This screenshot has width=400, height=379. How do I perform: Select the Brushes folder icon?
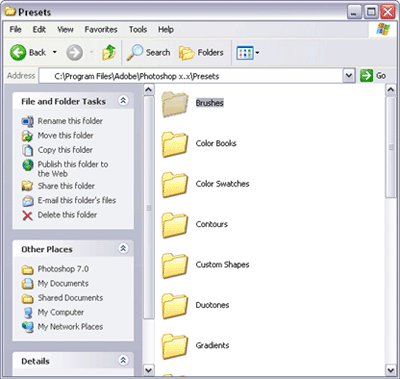pos(174,104)
